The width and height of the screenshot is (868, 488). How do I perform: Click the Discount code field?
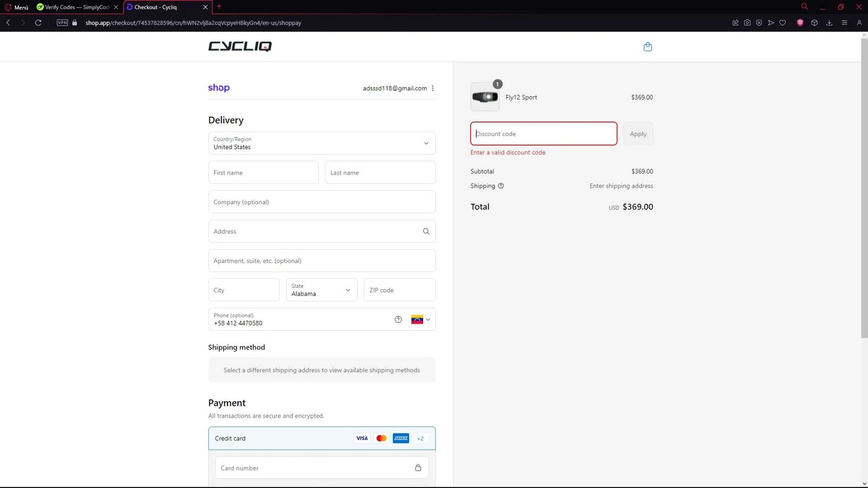[x=543, y=134]
